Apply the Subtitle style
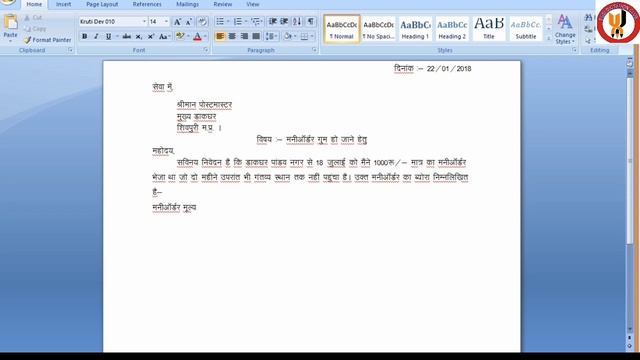This screenshot has height=360, width=640. click(x=526, y=29)
